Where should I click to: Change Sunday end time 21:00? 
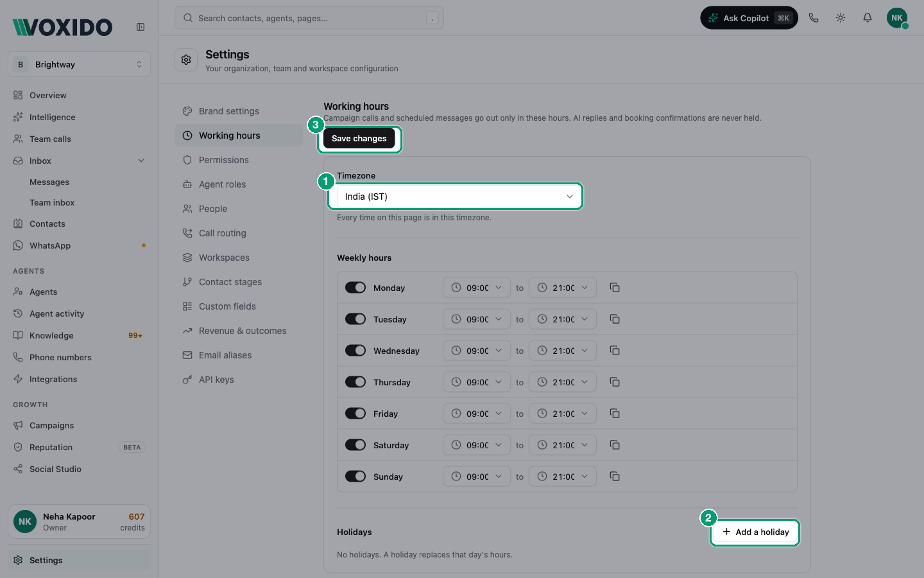(563, 477)
